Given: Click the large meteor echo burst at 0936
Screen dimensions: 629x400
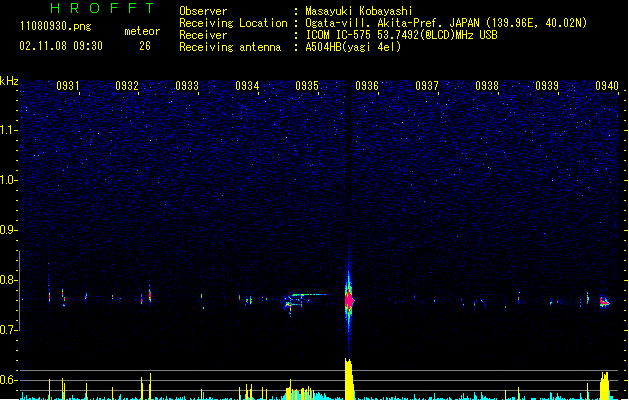Looking at the screenshot, I should pyautogui.click(x=349, y=300).
